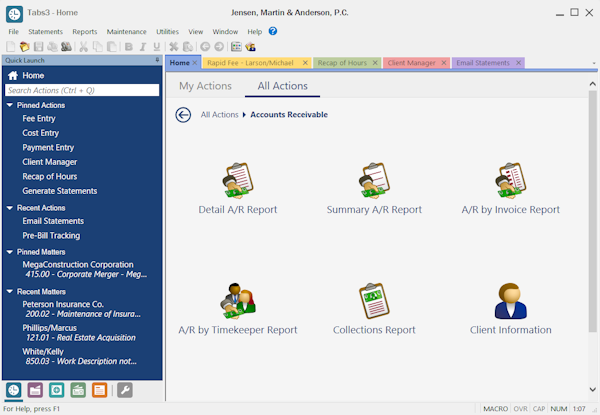Close the Client Manager tab
600x415 pixels.
pos(444,63)
